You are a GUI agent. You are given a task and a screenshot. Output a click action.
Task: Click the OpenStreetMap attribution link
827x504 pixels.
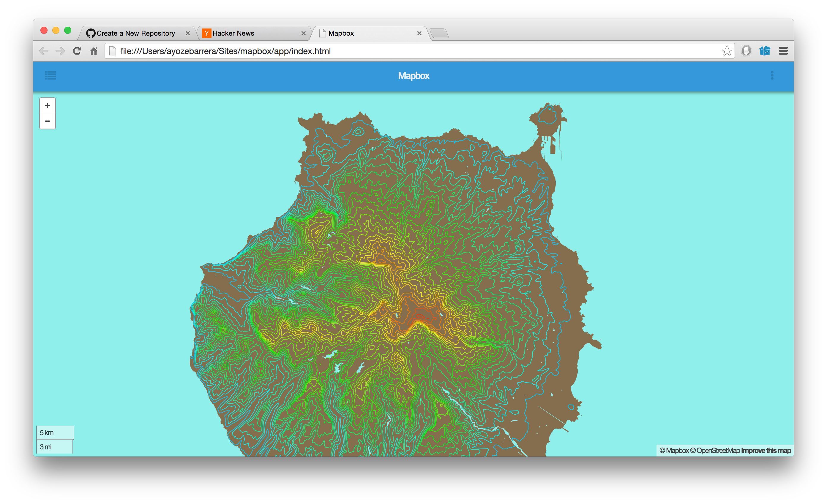click(x=718, y=450)
